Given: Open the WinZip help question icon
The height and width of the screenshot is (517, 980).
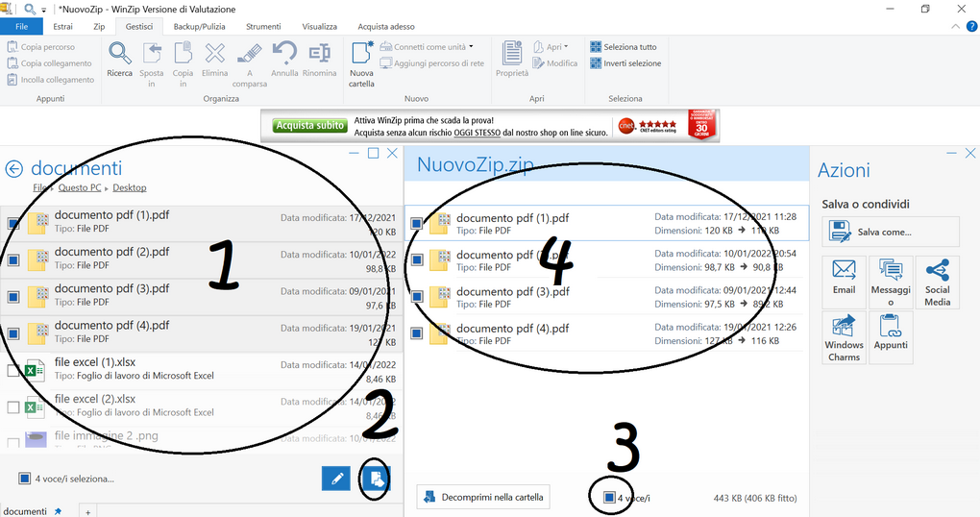Looking at the screenshot, I should point(972,26).
